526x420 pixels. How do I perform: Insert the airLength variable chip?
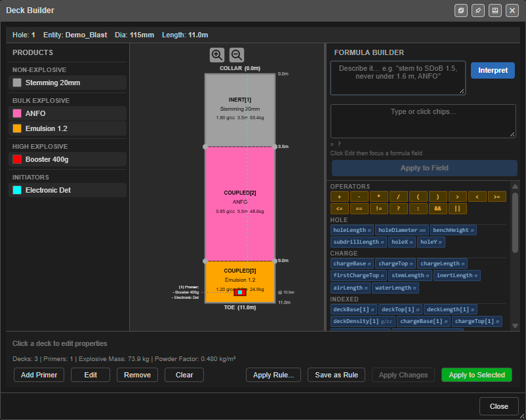(x=350, y=288)
